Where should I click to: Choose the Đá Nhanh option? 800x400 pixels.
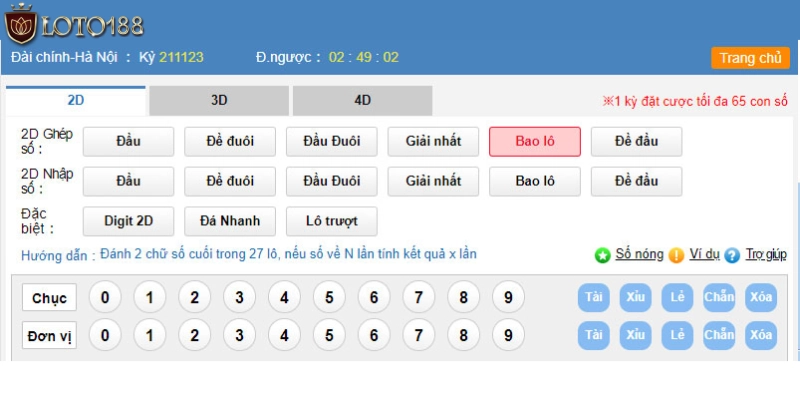click(x=229, y=221)
